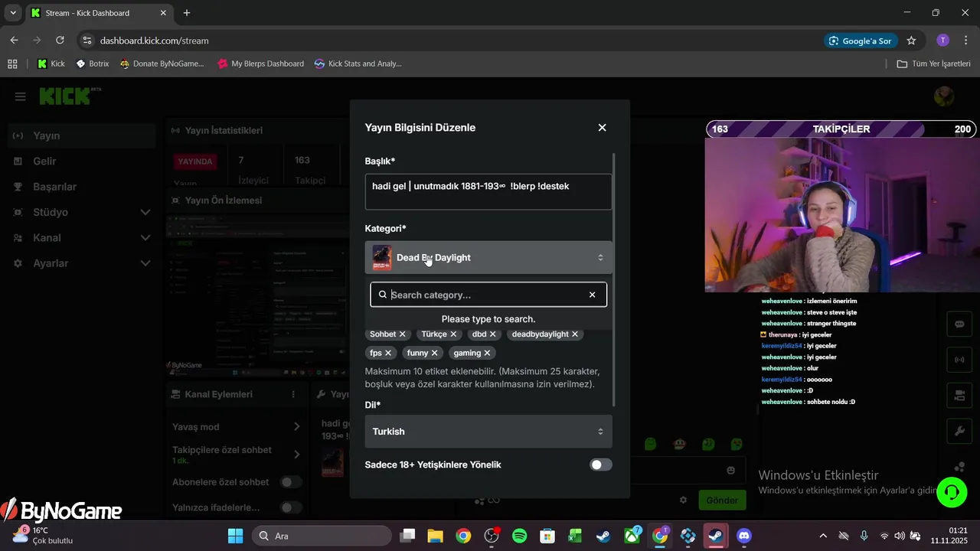This screenshot has width=980, height=551.
Task: Click the user avatar at top right
Action: click(944, 96)
